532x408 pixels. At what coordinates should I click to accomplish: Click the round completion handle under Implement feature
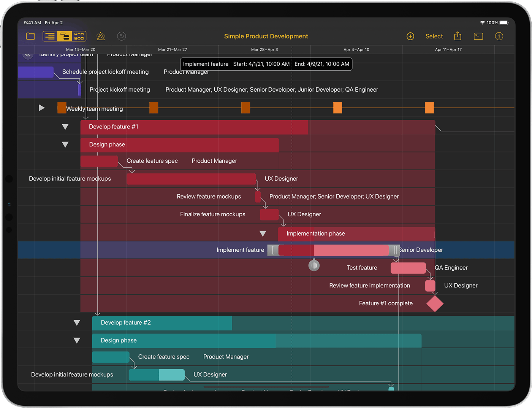pos(314,265)
